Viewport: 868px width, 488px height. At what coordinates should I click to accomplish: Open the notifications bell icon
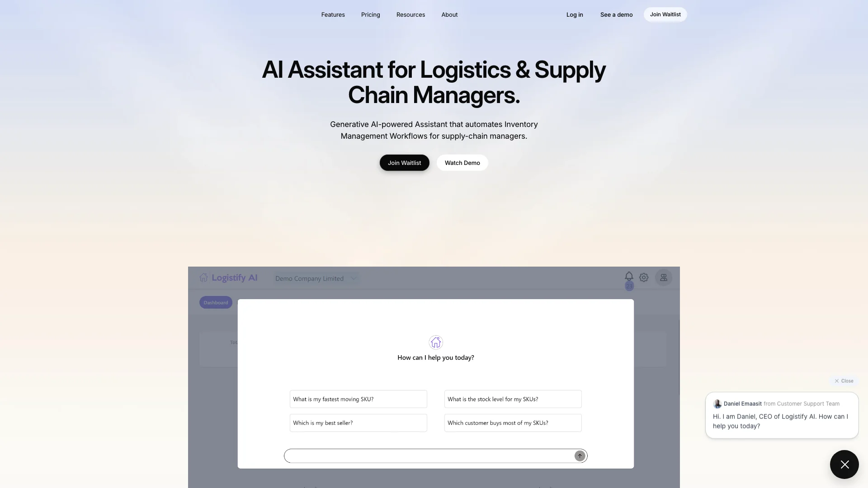630,277
